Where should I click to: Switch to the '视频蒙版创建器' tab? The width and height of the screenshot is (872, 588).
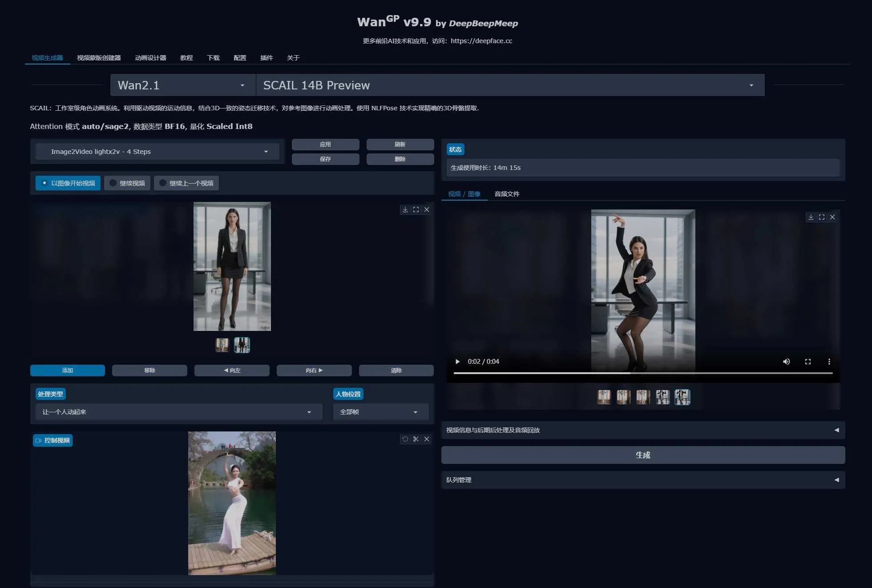pos(99,58)
